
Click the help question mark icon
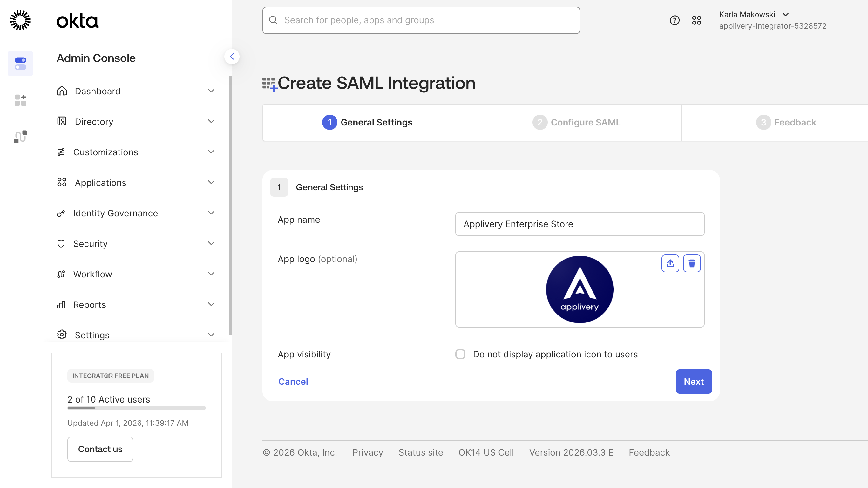click(674, 20)
